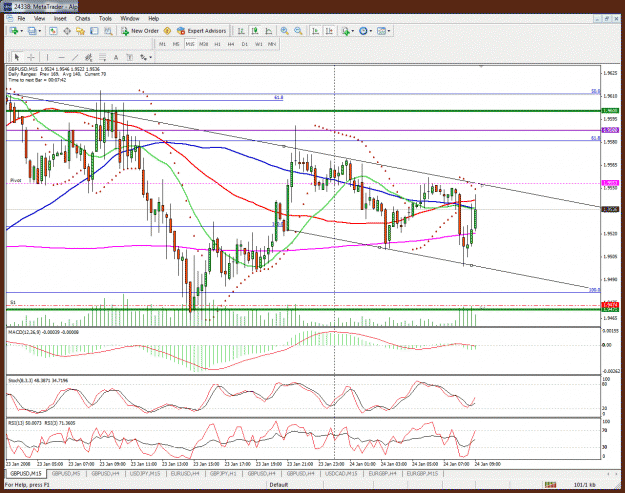The height and width of the screenshot is (493, 625).
Task: Open the Charts menu
Action: tap(82, 18)
